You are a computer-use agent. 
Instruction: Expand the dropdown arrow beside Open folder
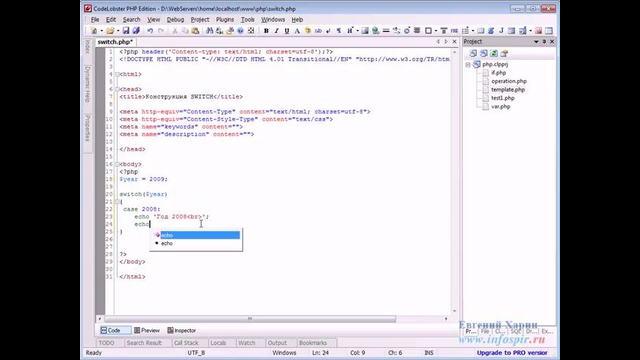(x=118, y=31)
